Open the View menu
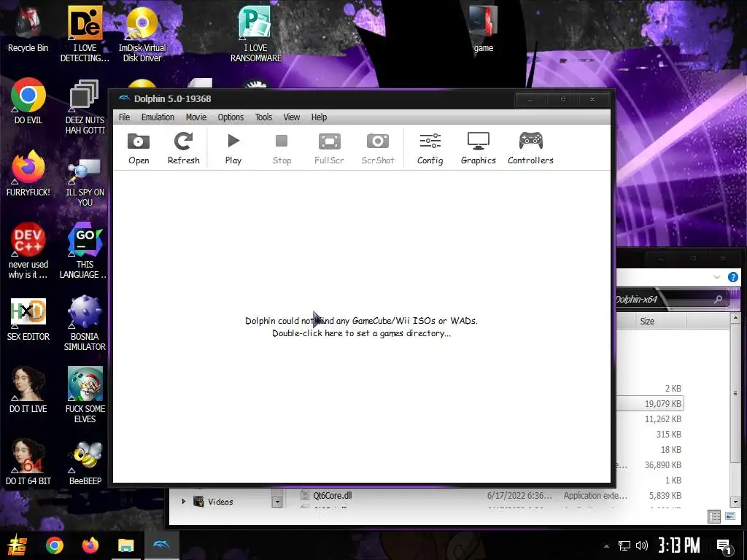 292,117
